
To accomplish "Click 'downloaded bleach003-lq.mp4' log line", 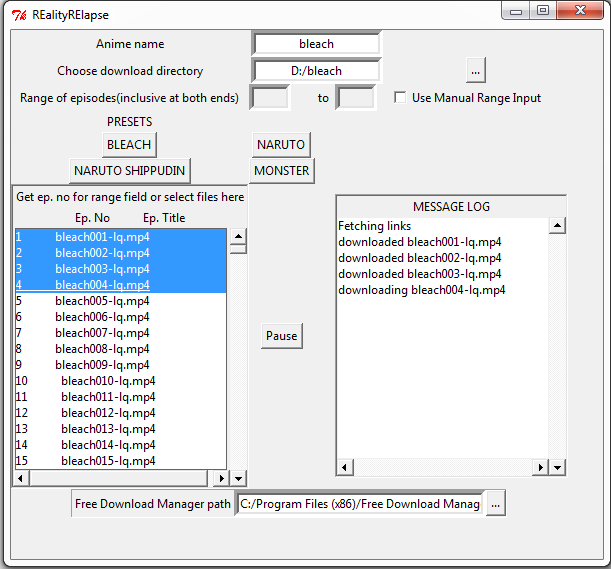I will [x=420, y=274].
